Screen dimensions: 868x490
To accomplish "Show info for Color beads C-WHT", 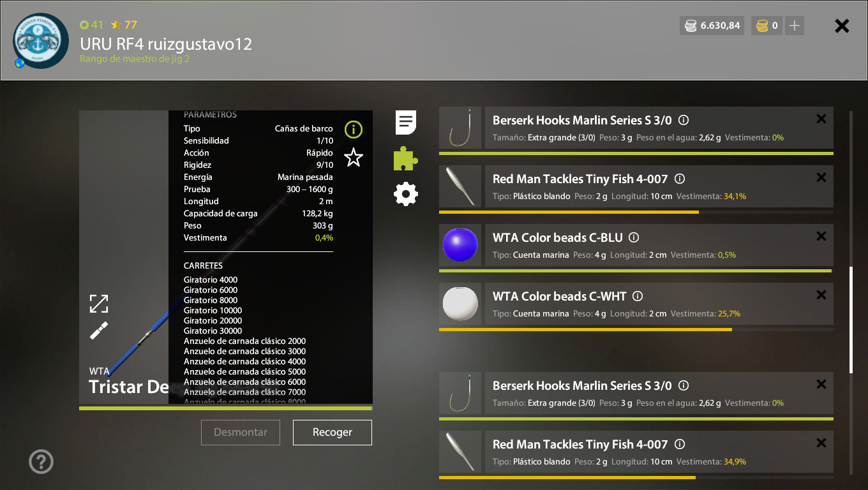I will (x=638, y=296).
